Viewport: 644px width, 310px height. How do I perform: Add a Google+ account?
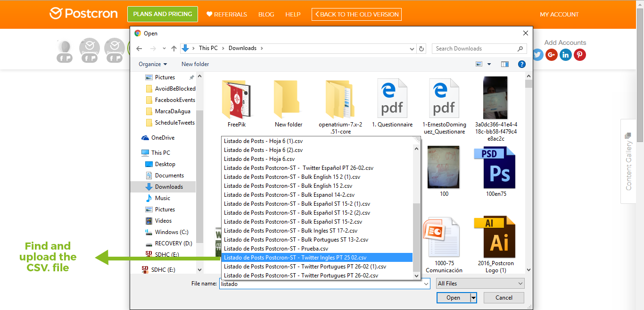pos(551,55)
